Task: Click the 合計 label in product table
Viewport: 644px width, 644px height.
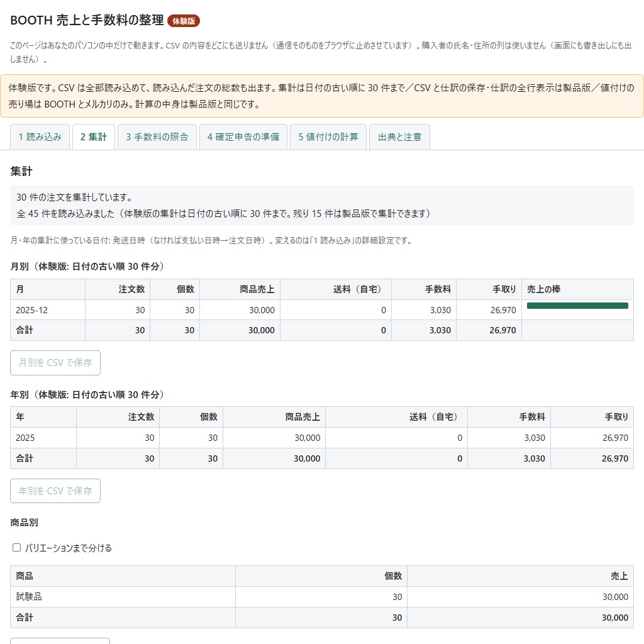Action: click(25, 618)
